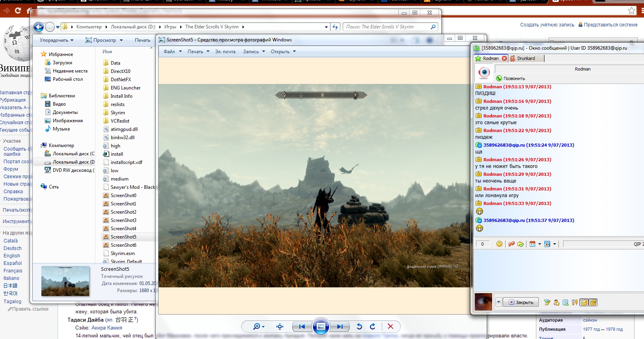
Task: Click the save-template icon in QIP toolbar
Action: point(547,244)
